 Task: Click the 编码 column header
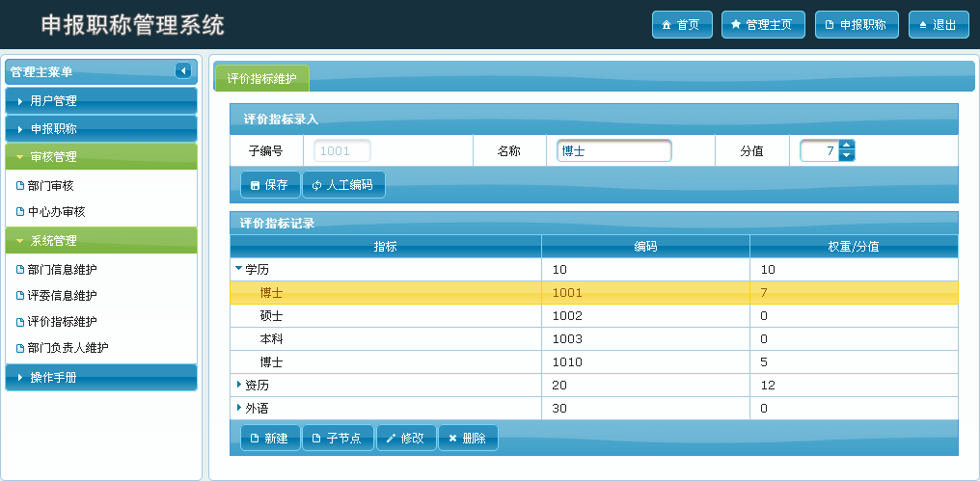click(645, 246)
